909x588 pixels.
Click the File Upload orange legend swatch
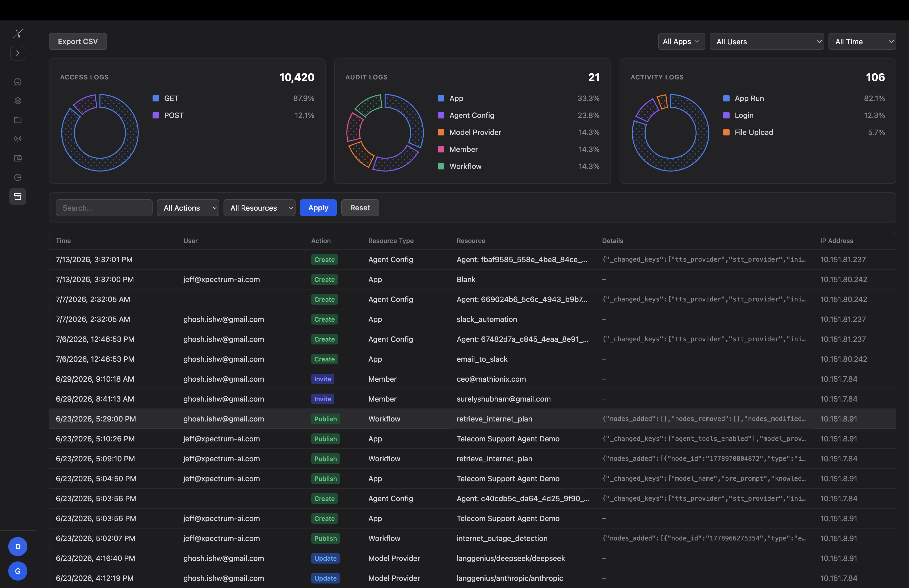pos(726,133)
